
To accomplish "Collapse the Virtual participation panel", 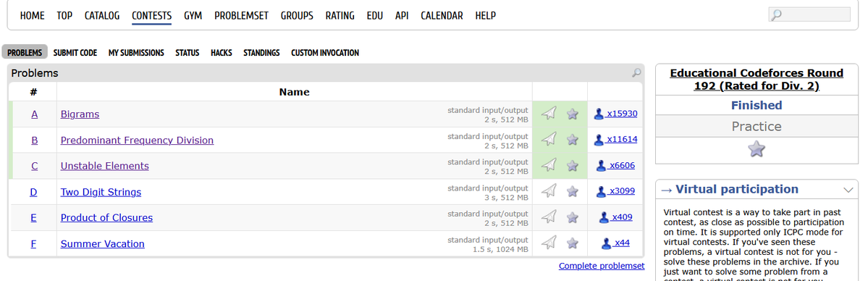I will pos(848,190).
